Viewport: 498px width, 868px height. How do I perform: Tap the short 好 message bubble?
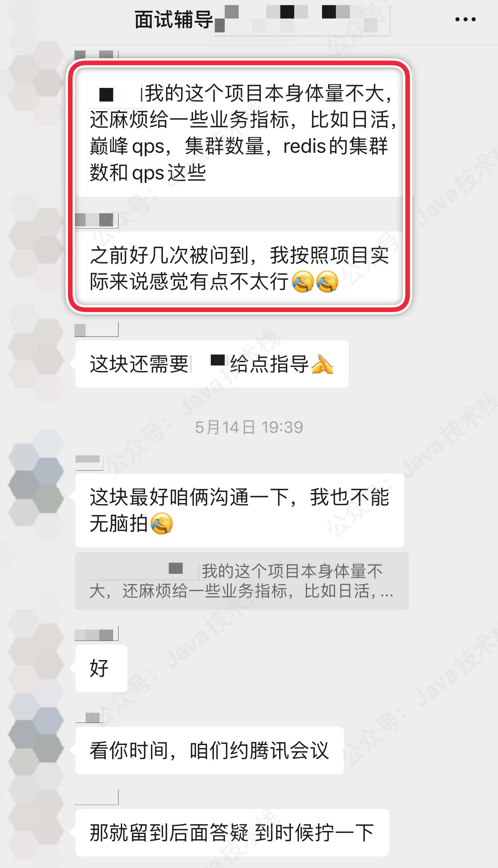coord(101,668)
